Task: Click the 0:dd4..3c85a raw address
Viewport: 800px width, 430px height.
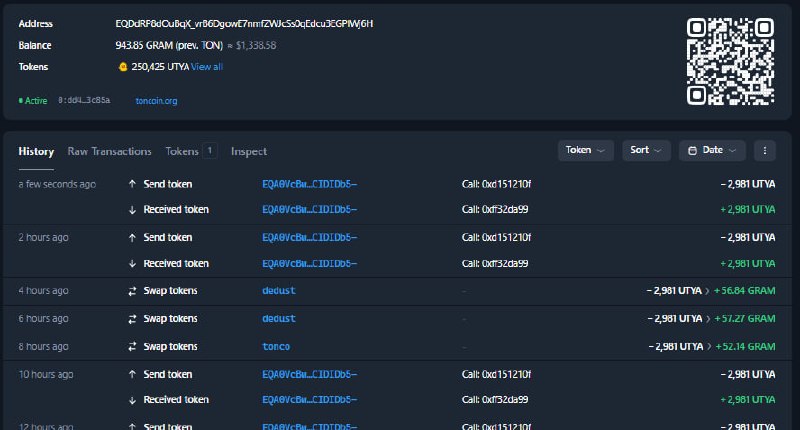Action: click(84, 100)
